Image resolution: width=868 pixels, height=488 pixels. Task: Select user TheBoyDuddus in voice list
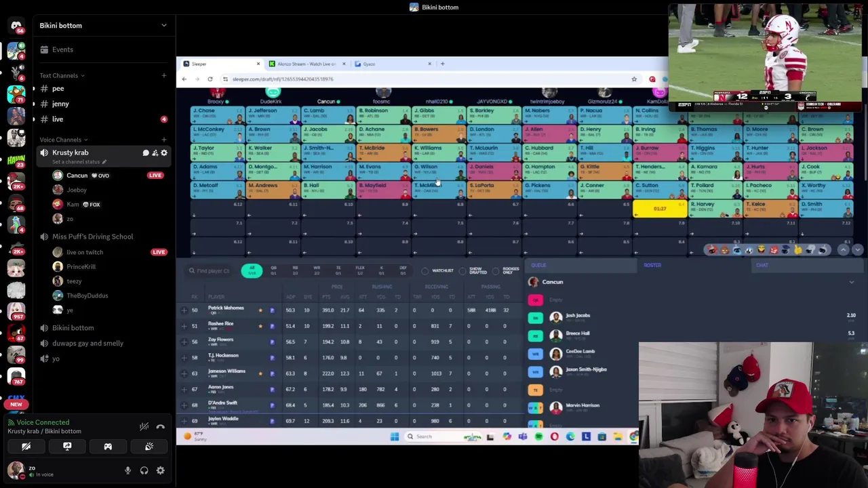(87, 296)
